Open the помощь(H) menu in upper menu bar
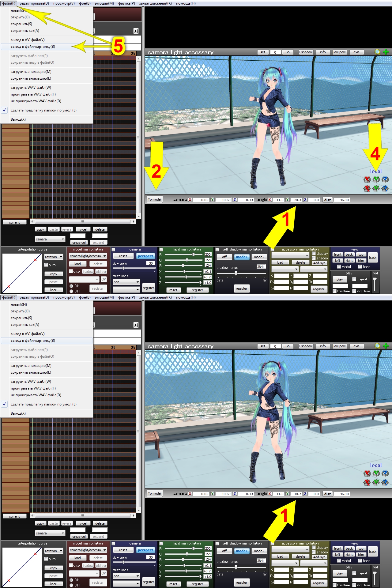Viewport: 392px width, 588px height. click(186, 3)
